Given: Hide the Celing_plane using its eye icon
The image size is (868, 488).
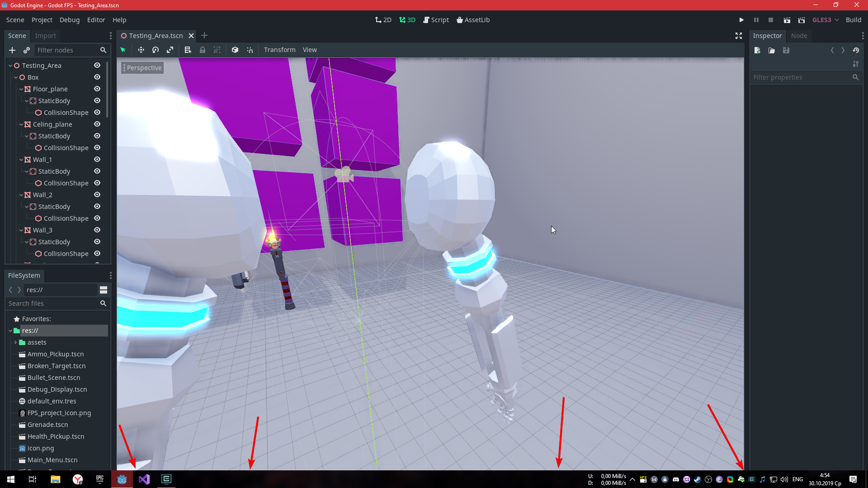Looking at the screenshot, I should coord(97,124).
